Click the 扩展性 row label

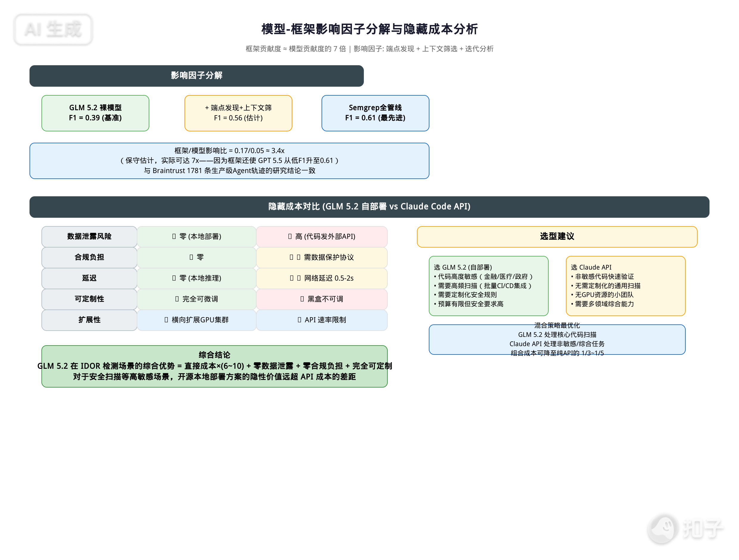coord(89,320)
